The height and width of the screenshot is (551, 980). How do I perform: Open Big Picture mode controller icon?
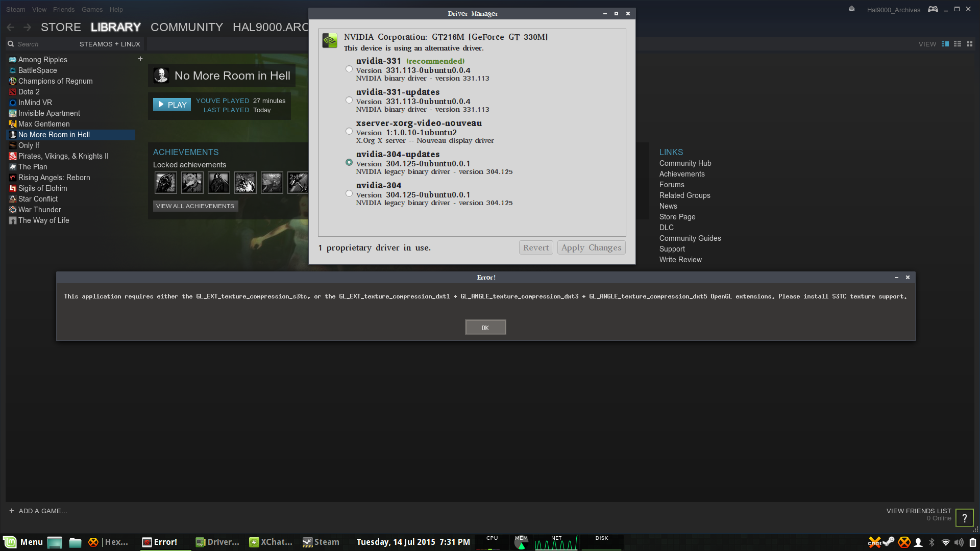(933, 9)
